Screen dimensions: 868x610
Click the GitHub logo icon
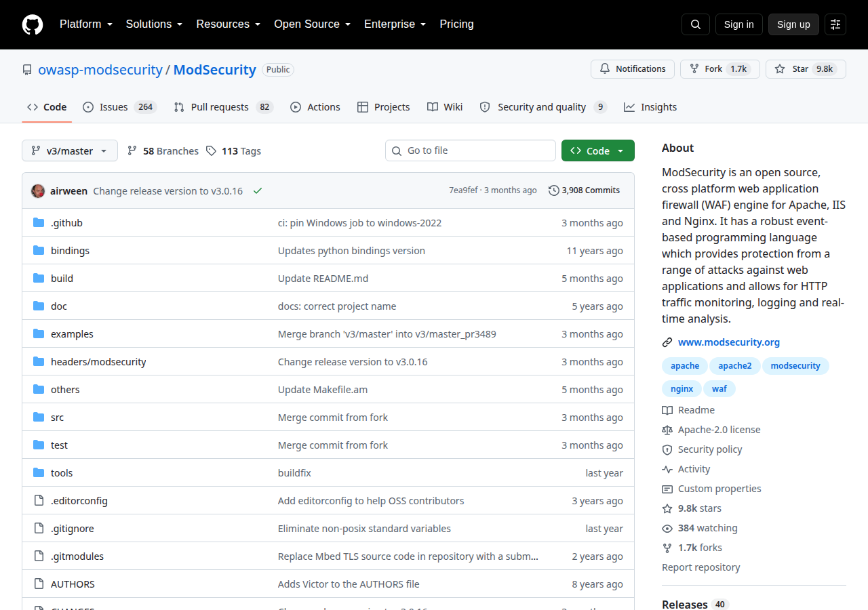[33, 24]
